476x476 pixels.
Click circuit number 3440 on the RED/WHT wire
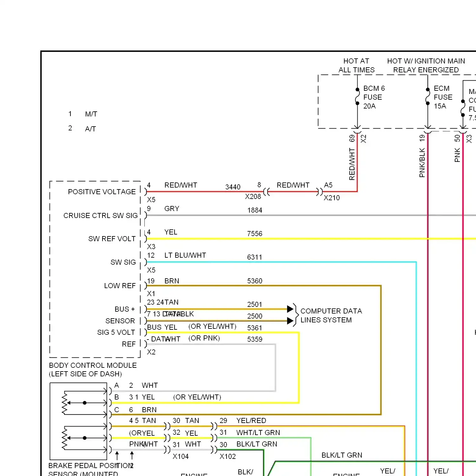pyautogui.click(x=233, y=187)
